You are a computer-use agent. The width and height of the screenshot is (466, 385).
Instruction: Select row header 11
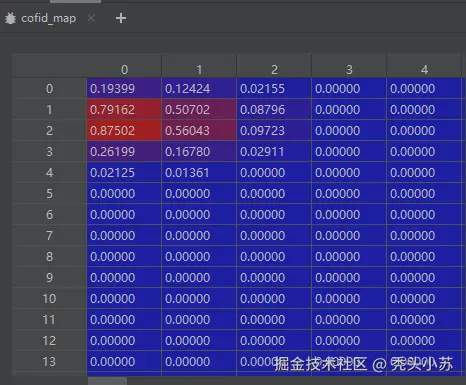[49, 320]
